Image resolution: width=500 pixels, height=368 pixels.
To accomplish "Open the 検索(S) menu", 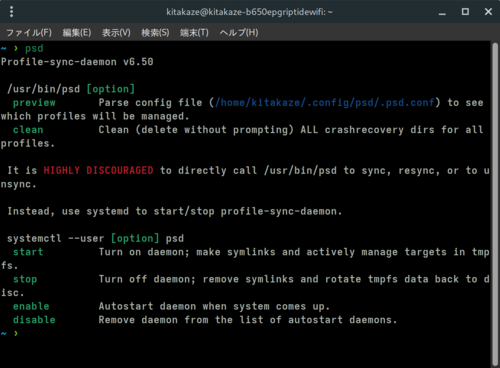I will (x=155, y=33).
